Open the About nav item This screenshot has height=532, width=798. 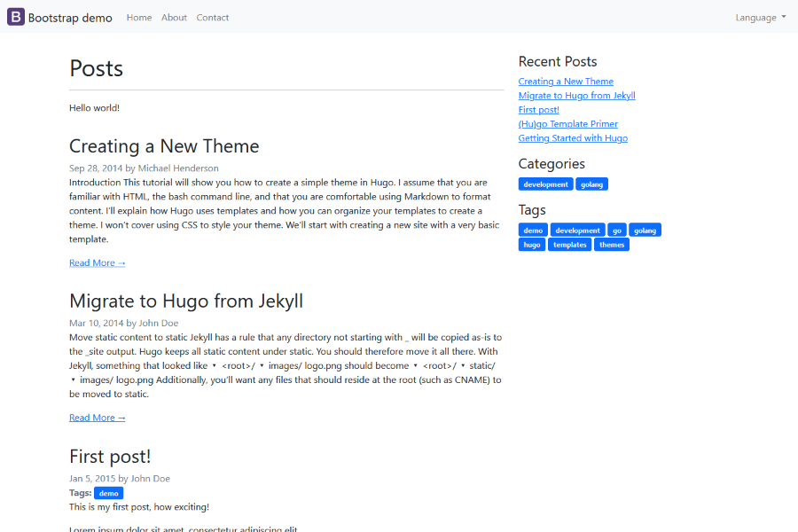(x=174, y=18)
